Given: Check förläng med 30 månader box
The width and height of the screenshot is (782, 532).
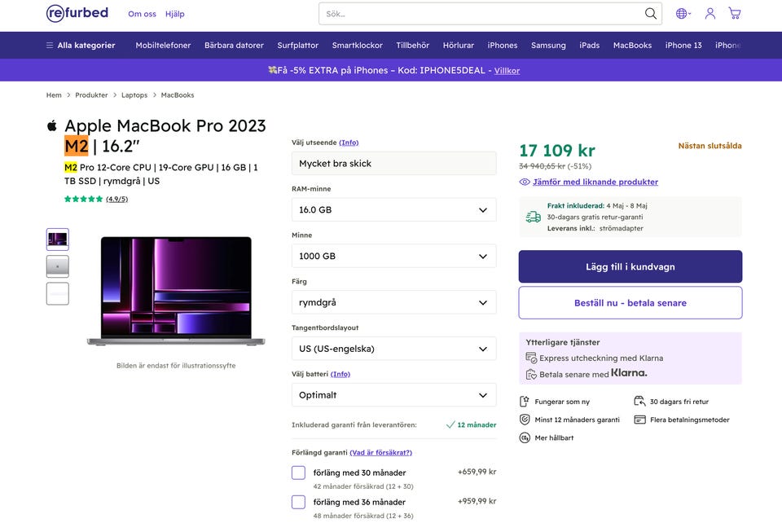Looking at the screenshot, I should [298, 473].
